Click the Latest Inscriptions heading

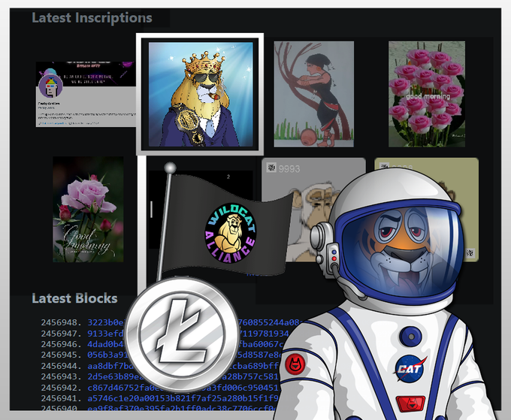click(92, 17)
